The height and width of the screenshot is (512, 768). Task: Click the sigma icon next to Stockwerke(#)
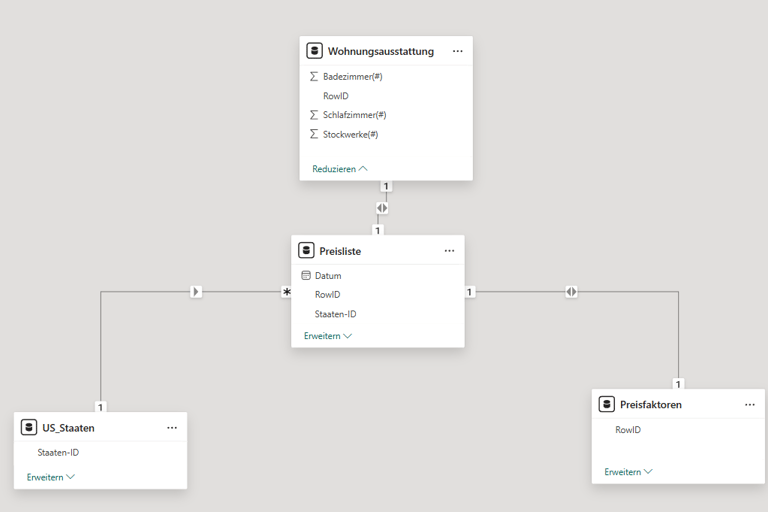314,134
